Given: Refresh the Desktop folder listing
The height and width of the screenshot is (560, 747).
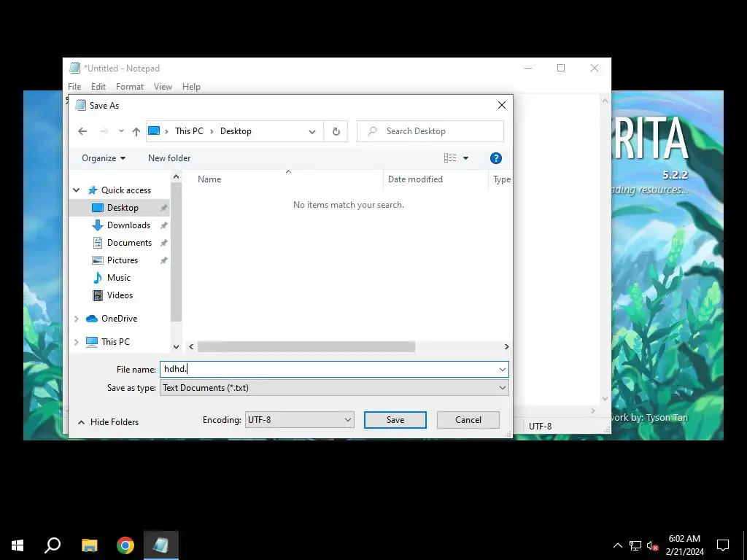Looking at the screenshot, I should click(x=336, y=131).
